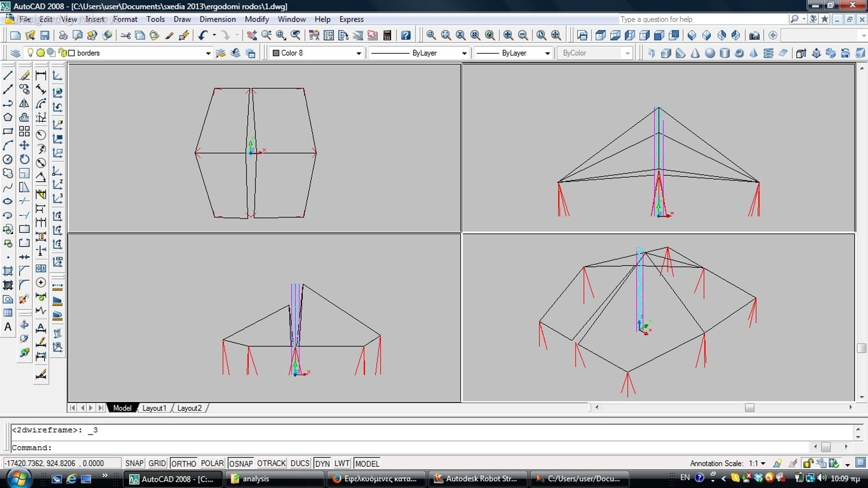Select the Line tool in Draw toolbar
The height and width of the screenshot is (488, 868).
[8, 76]
